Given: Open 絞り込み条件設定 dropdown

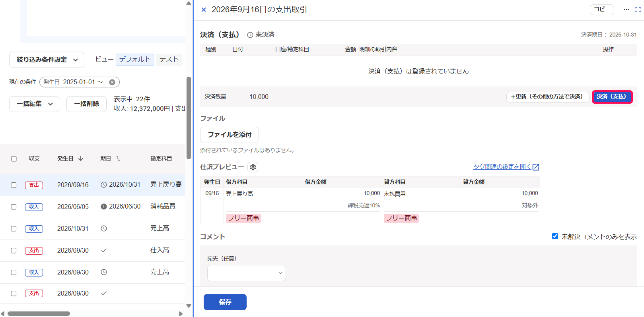Looking at the screenshot, I should coord(47,60).
